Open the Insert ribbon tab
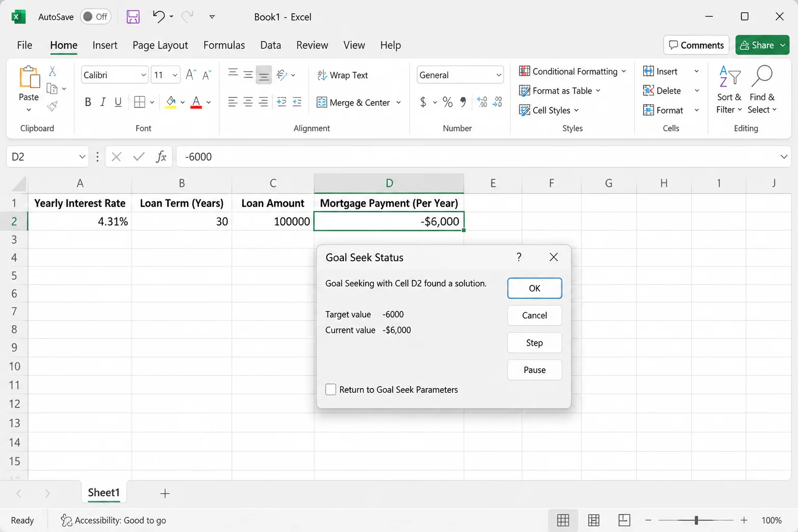This screenshot has width=798, height=532. (105, 45)
